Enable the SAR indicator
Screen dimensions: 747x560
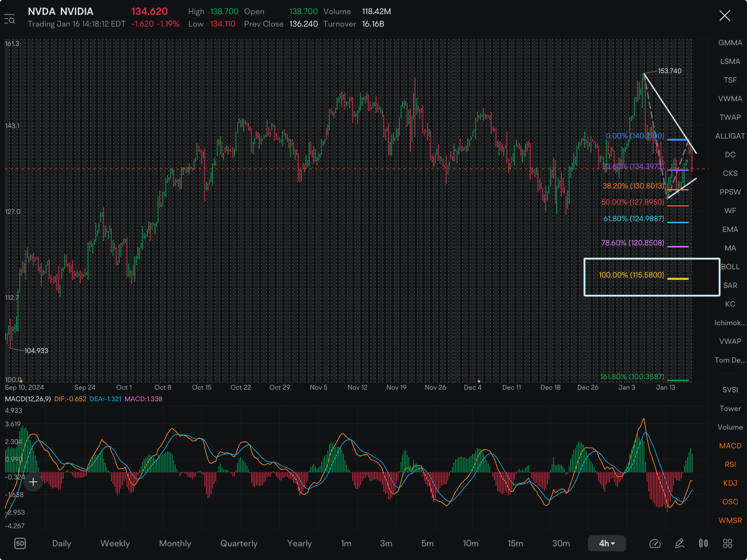730,286
